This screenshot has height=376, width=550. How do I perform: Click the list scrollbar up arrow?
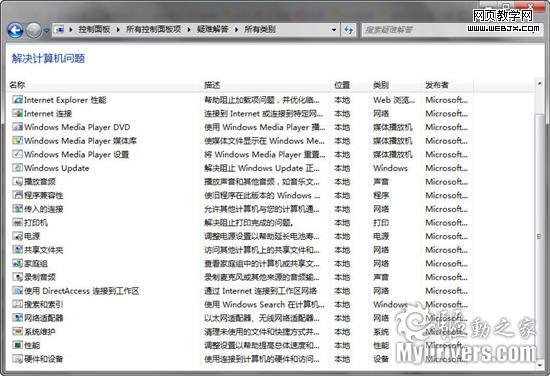[x=539, y=84]
